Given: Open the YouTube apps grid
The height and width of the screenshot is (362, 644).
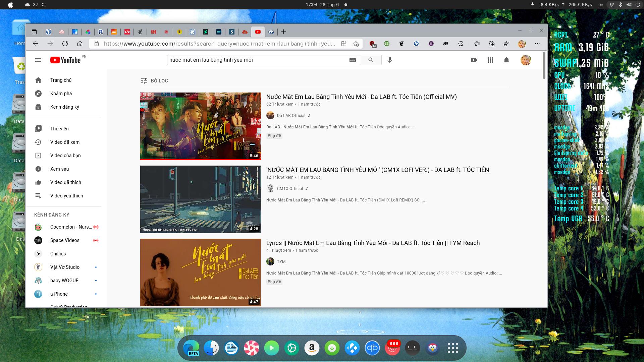Looking at the screenshot, I should coord(490,60).
